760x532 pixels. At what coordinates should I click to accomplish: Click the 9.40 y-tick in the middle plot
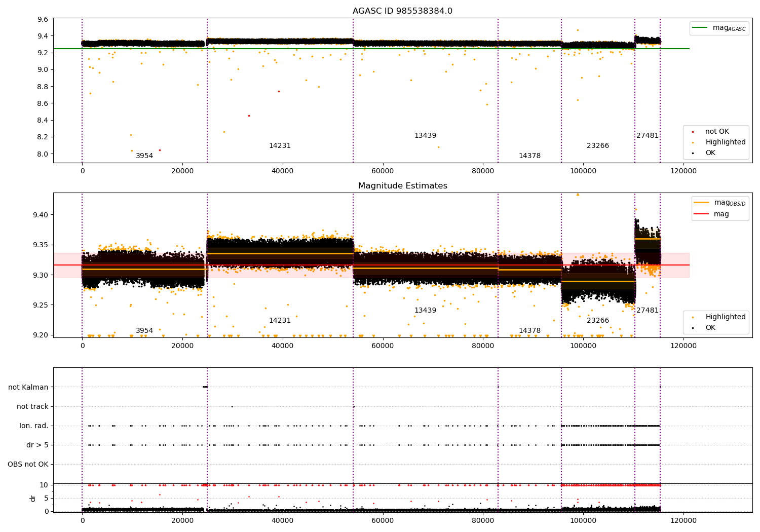click(41, 215)
